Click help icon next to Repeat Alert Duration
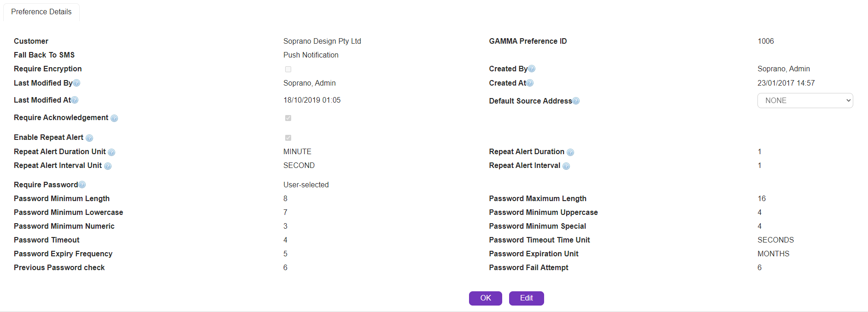This screenshot has height=312, width=868. tap(570, 152)
